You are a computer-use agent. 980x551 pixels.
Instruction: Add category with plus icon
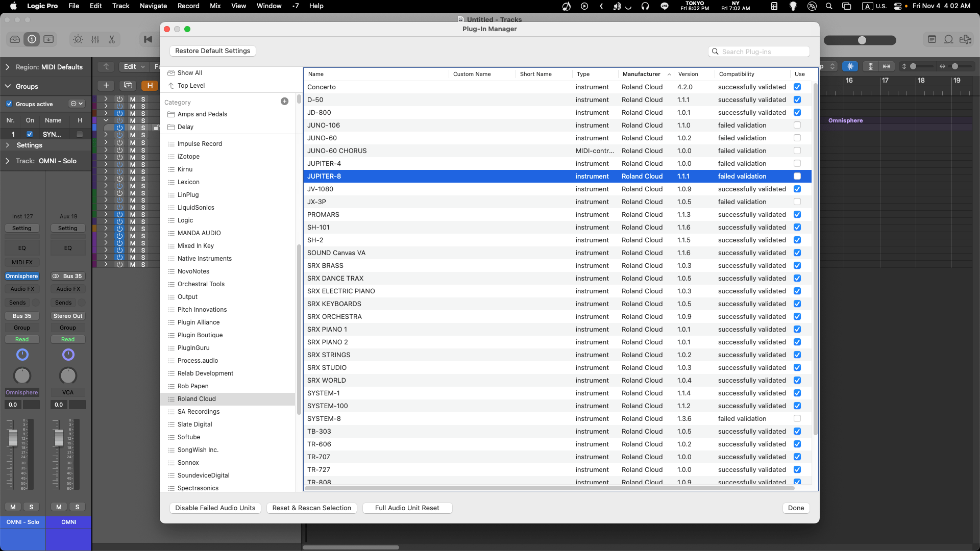pyautogui.click(x=284, y=102)
